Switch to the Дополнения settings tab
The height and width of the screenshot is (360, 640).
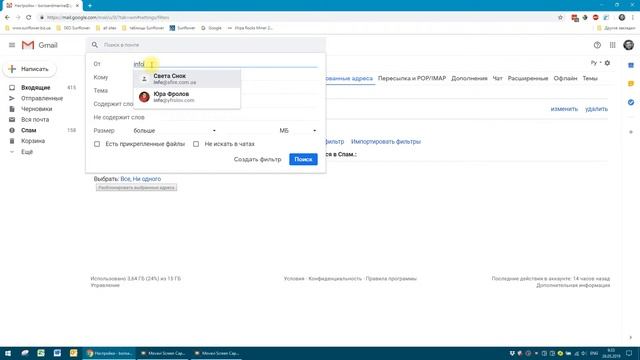click(469, 78)
